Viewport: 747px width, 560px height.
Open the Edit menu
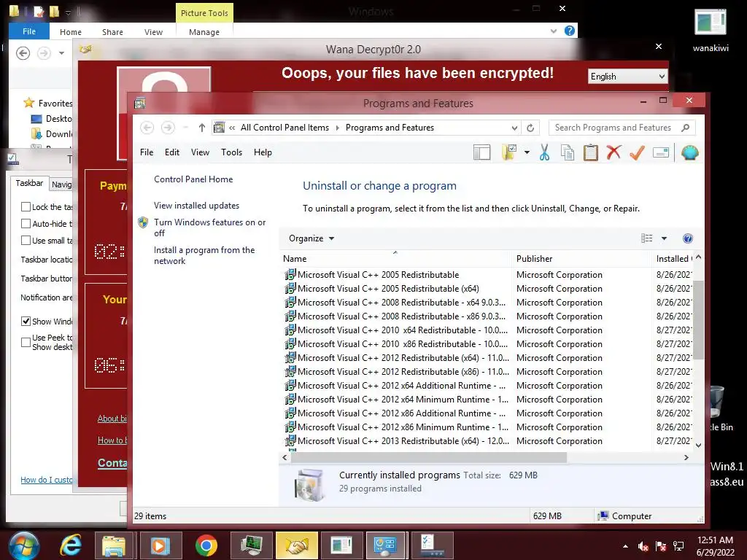pyautogui.click(x=172, y=152)
